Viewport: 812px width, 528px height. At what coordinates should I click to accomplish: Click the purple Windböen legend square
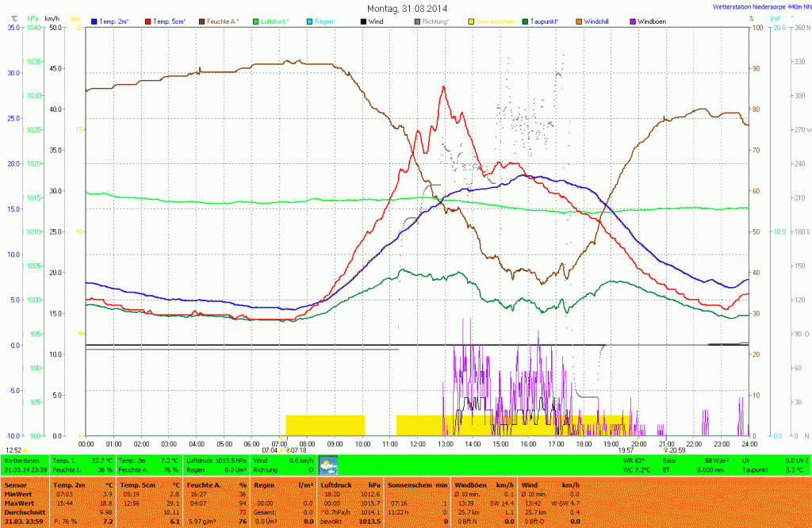point(631,21)
